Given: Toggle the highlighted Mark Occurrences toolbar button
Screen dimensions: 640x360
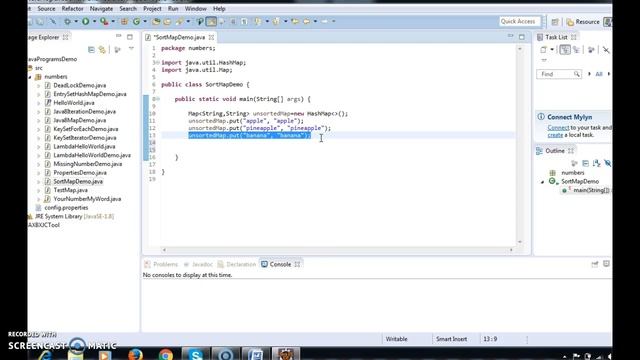Looking at the screenshot, I should coord(211,21).
